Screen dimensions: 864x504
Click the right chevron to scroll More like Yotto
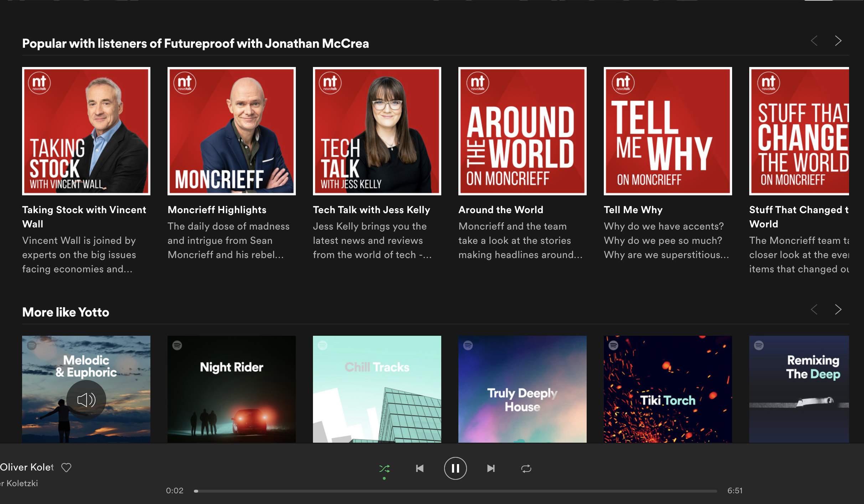click(x=838, y=310)
